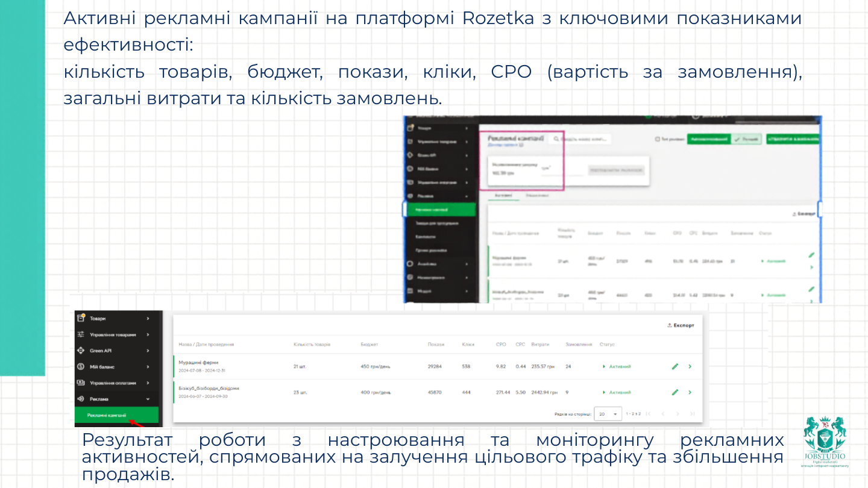Click the Мій баланс dollar icon
The height and width of the screenshot is (488, 868).
coord(81,366)
